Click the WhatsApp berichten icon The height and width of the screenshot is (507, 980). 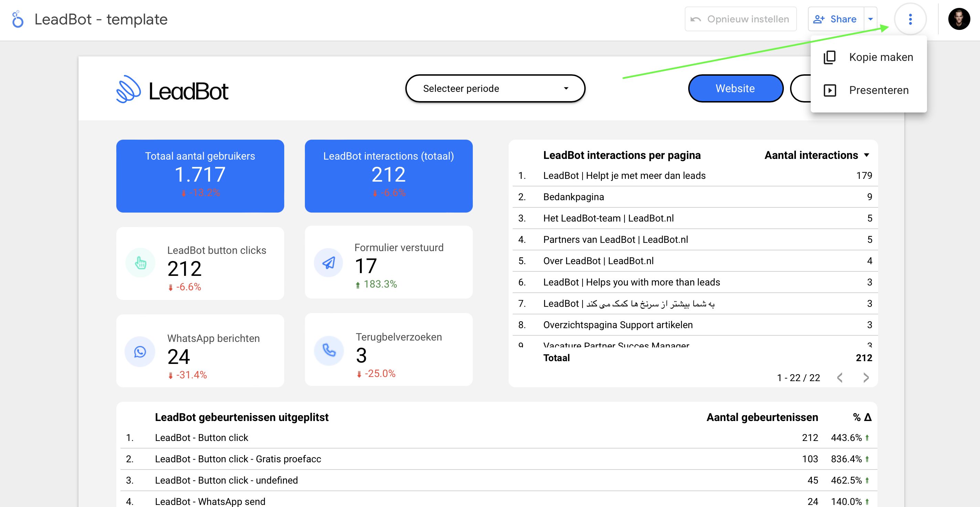140,352
